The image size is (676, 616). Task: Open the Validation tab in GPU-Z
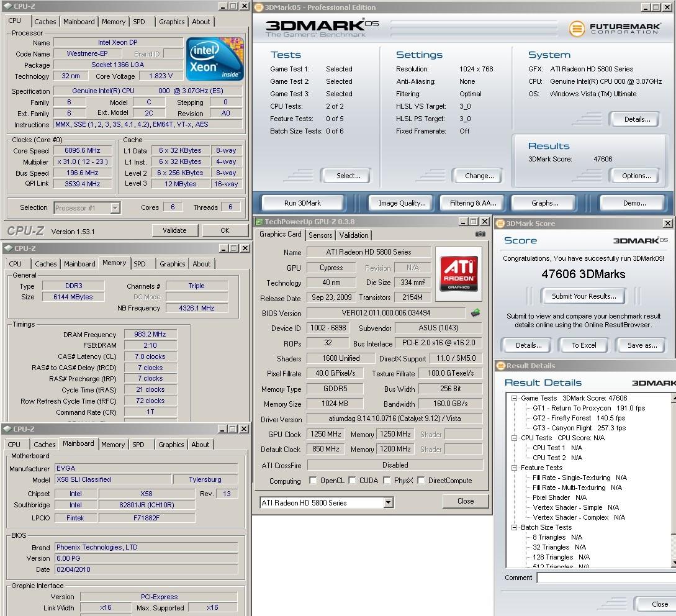point(354,235)
